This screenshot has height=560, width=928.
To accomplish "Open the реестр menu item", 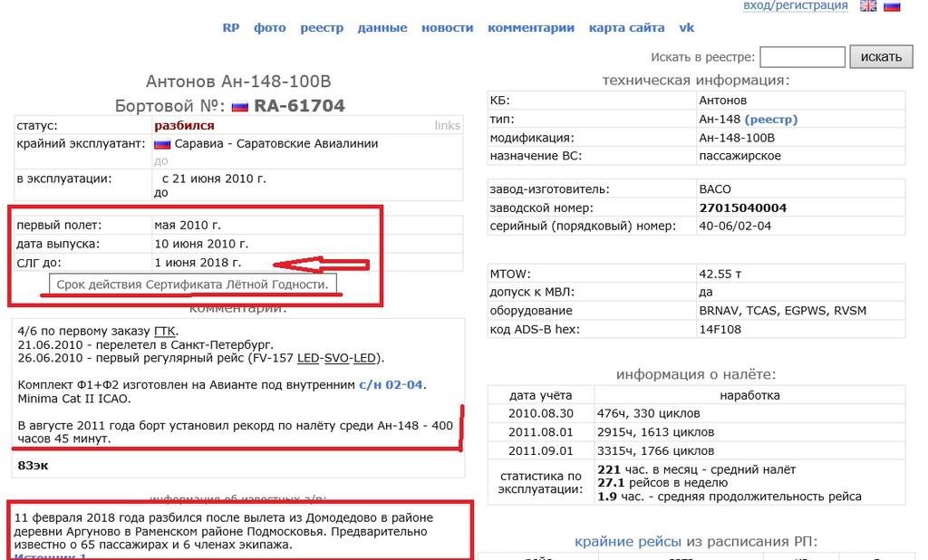I will click(x=322, y=28).
